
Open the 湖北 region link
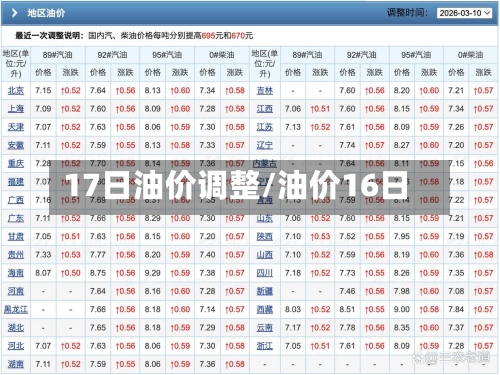click(16, 328)
